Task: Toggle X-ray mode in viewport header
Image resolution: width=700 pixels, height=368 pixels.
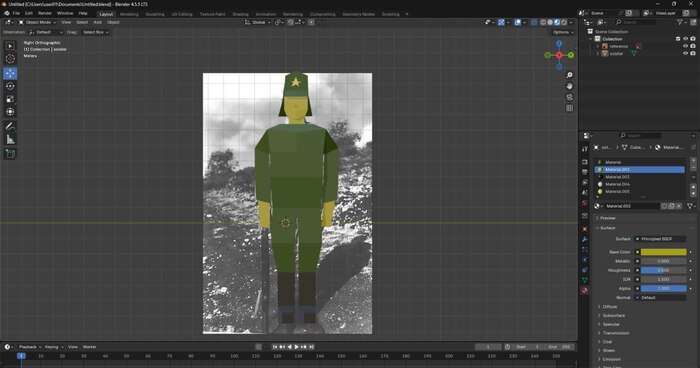Action: (x=534, y=22)
